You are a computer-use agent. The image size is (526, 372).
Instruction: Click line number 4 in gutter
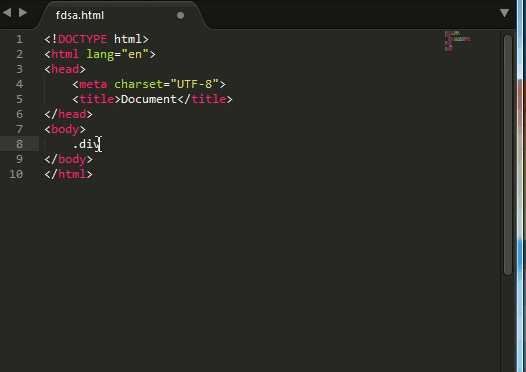pos(20,84)
